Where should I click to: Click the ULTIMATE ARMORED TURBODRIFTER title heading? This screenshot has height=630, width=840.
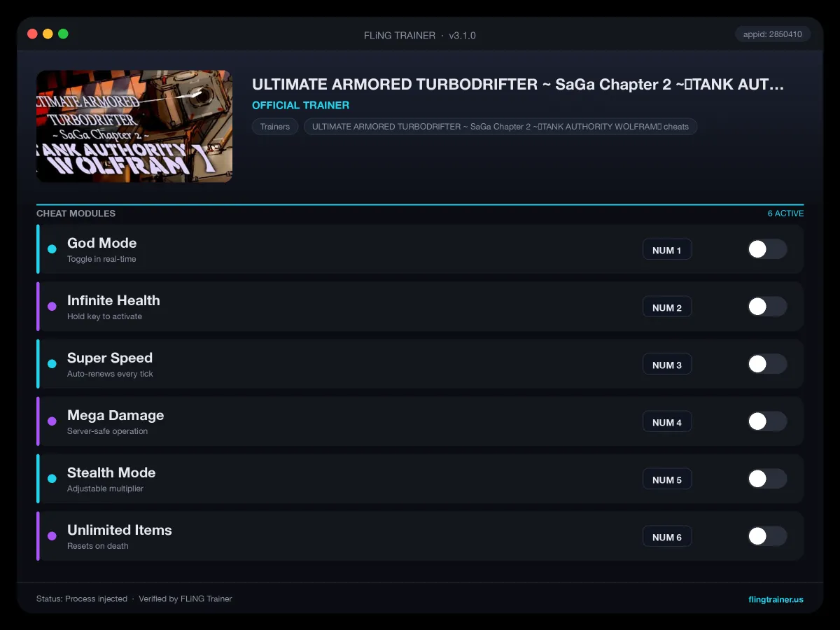pyautogui.click(x=518, y=85)
